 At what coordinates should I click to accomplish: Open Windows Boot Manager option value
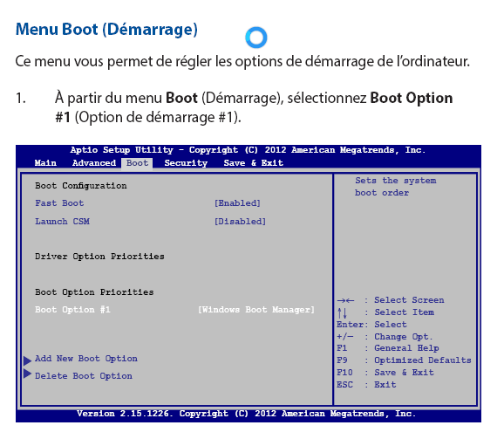pyautogui.click(x=256, y=310)
